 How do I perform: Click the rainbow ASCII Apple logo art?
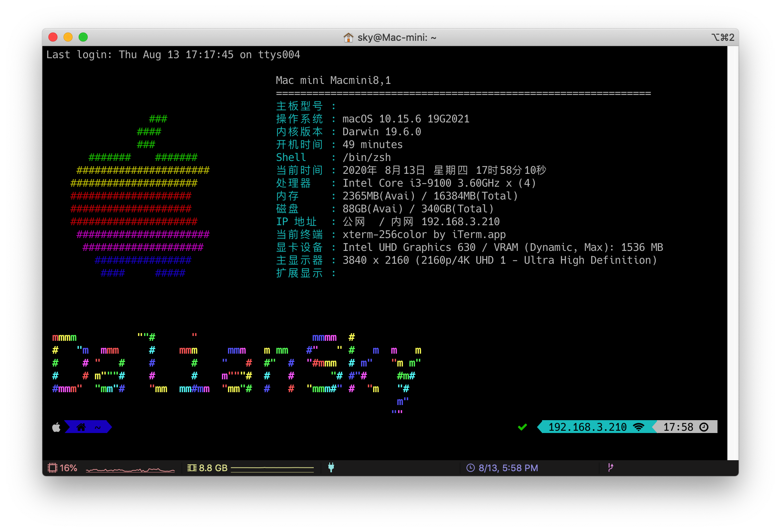click(140, 196)
